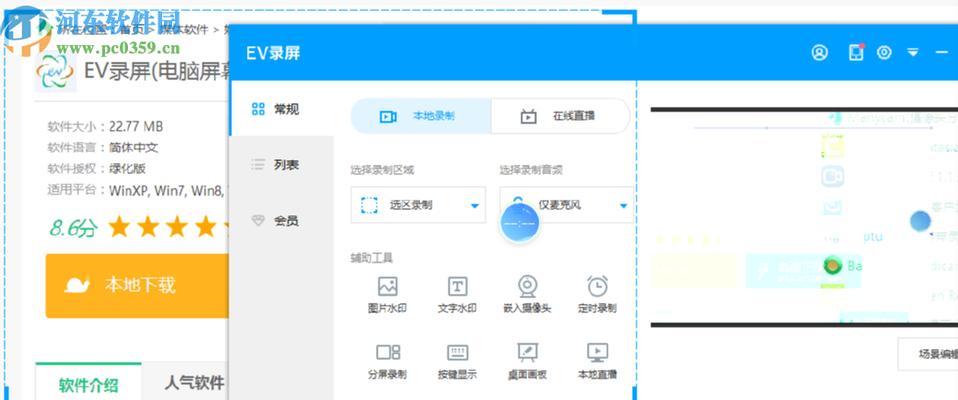Open the 会员 sidebar tab
Screen dimensions: 958x400
(x=282, y=220)
